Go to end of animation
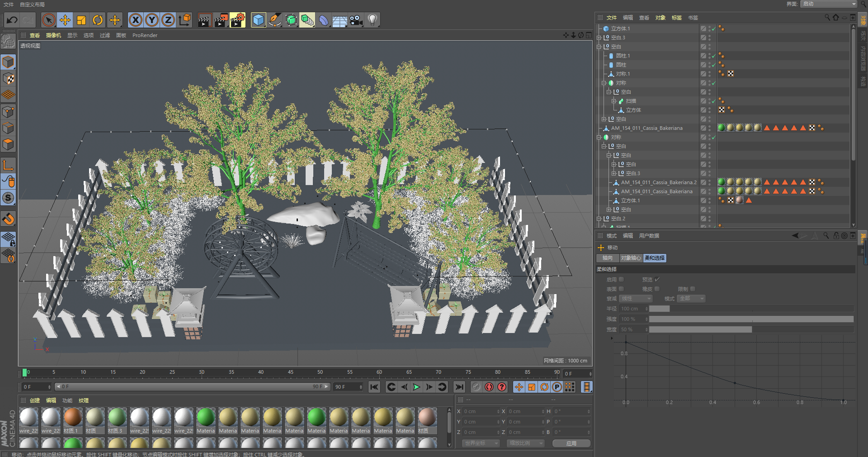Image resolution: width=868 pixels, height=457 pixels. (x=459, y=387)
